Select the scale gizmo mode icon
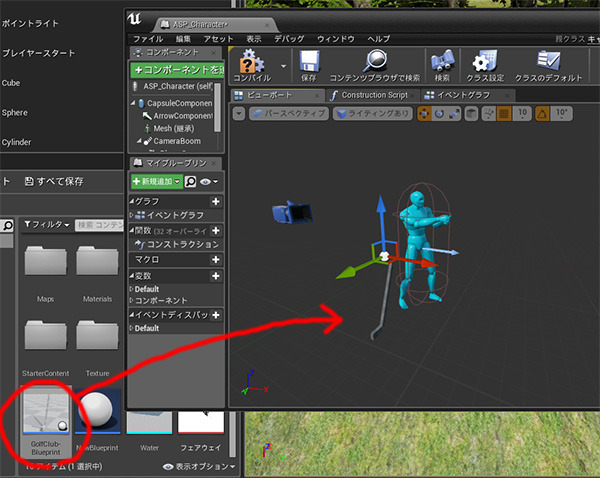 pyautogui.click(x=454, y=114)
